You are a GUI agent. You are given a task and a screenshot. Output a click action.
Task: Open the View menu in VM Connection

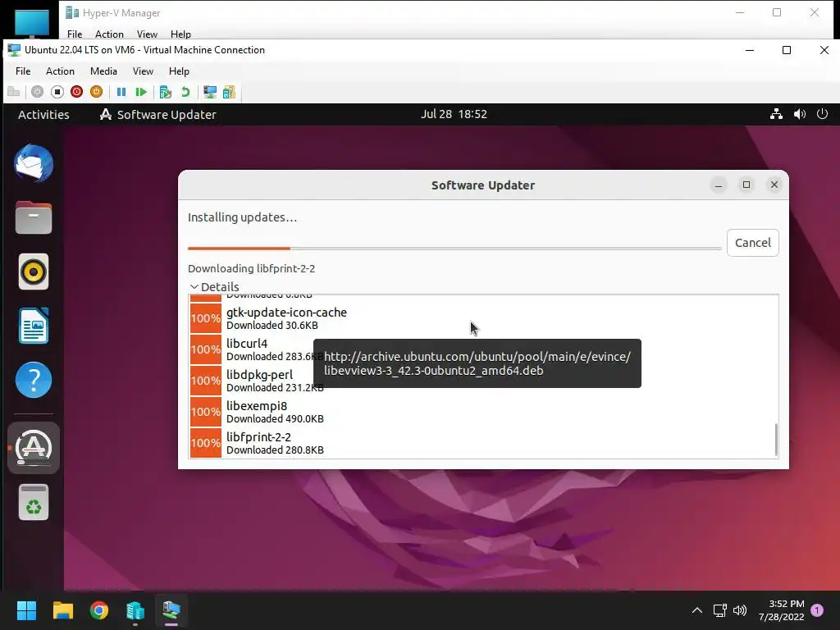[x=143, y=71]
